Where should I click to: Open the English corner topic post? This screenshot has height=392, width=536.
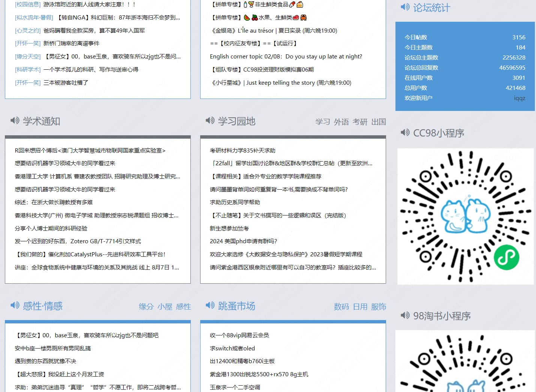(286, 57)
